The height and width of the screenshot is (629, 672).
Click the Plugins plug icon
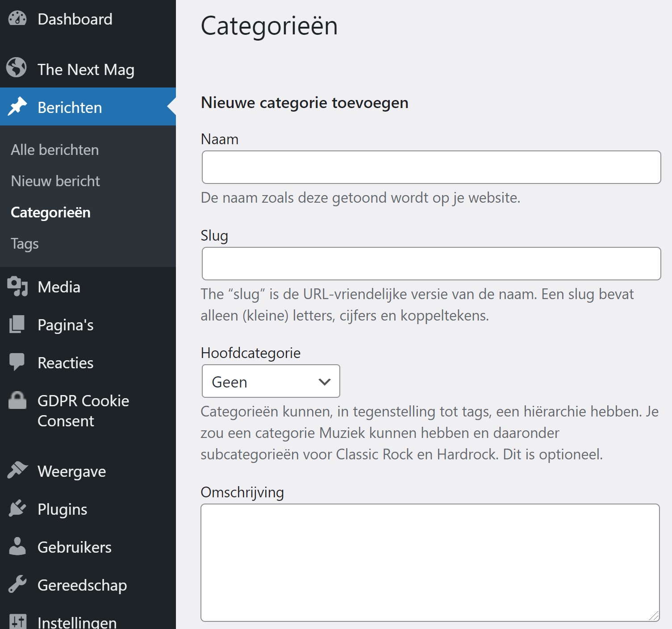[x=17, y=508]
